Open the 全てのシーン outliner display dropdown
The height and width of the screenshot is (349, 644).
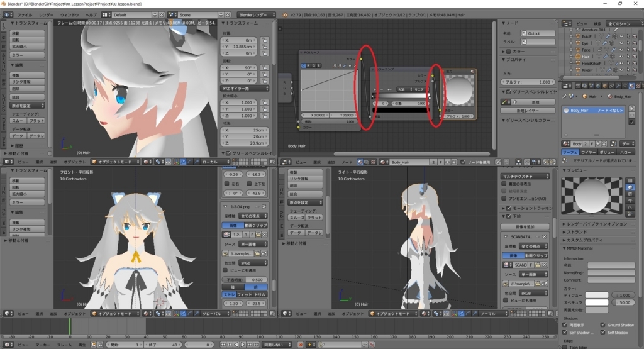click(x=625, y=23)
